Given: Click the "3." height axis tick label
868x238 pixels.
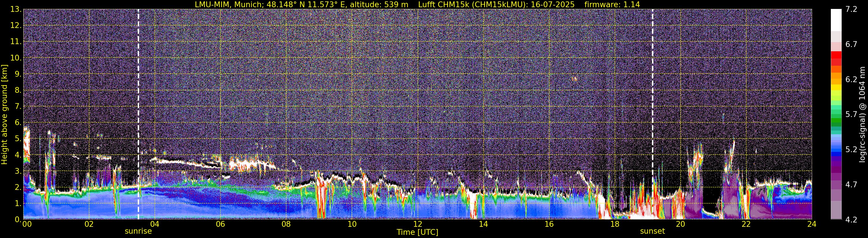Looking at the screenshot, I should coord(18,171).
